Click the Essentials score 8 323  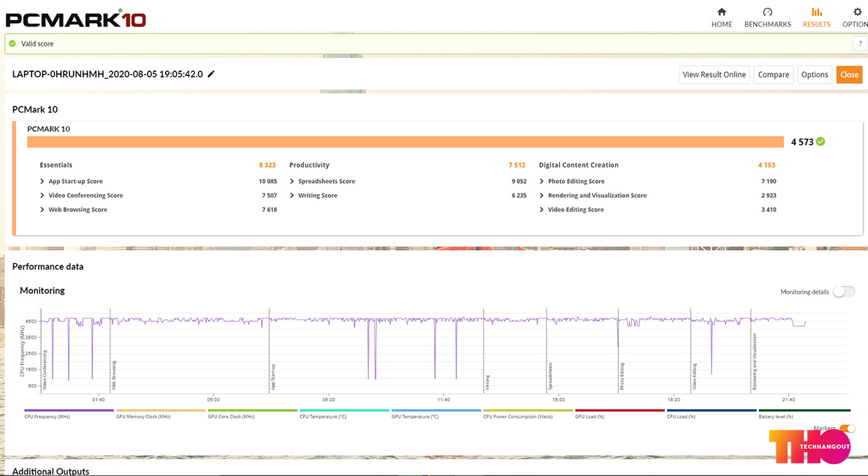(x=268, y=165)
